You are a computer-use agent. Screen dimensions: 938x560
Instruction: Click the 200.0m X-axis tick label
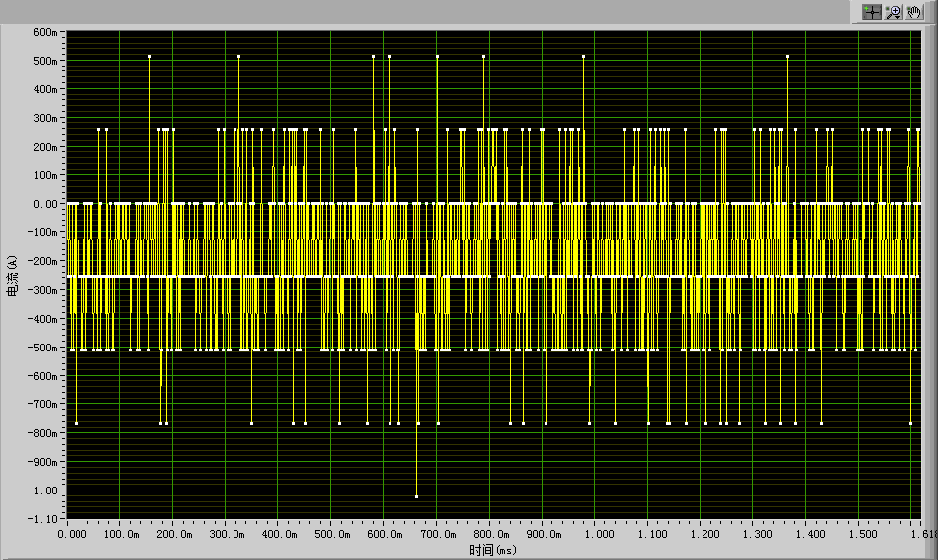coord(174,534)
